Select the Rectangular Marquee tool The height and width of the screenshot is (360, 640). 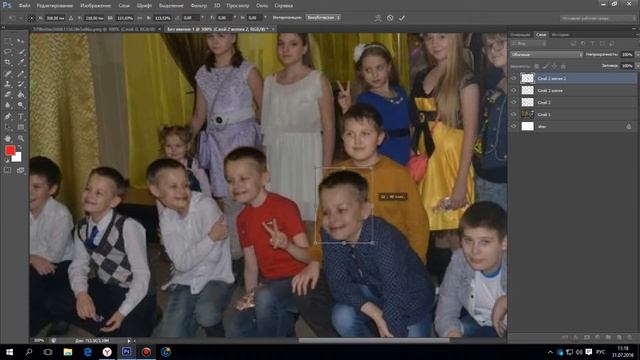[x=8, y=41]
